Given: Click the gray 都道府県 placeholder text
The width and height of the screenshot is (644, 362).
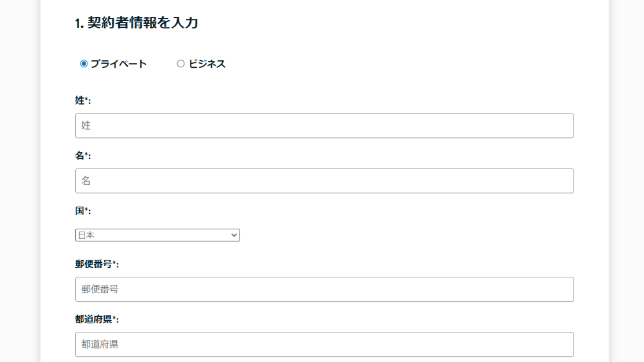Looking at the screenshot, I should click(x=100, y=344).
